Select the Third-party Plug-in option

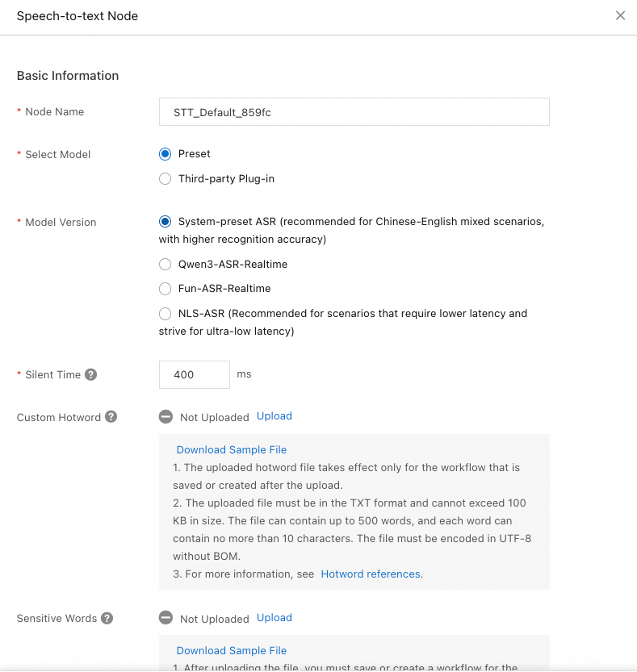166,179
